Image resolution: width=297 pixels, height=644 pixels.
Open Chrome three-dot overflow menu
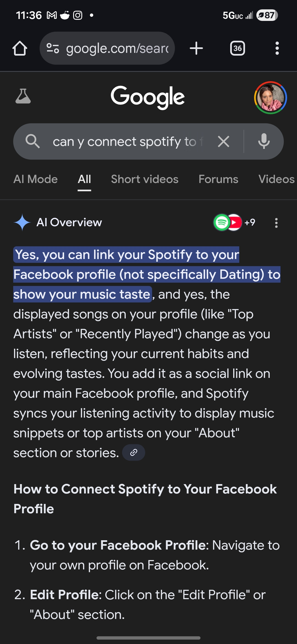(x=277, y=48)
